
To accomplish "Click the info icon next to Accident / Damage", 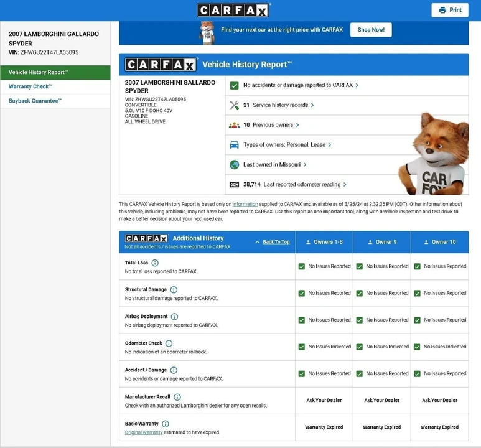I will click(174, 370).
